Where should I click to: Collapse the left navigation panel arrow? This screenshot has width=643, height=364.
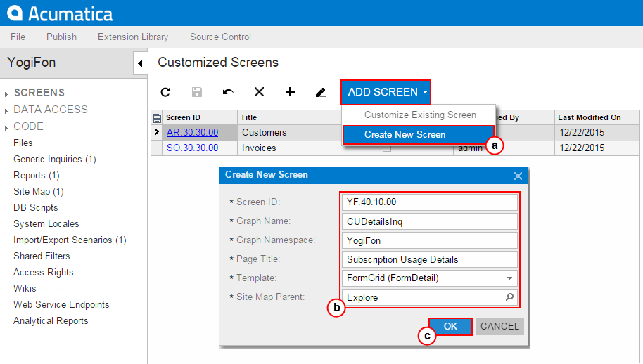(140, 64)
